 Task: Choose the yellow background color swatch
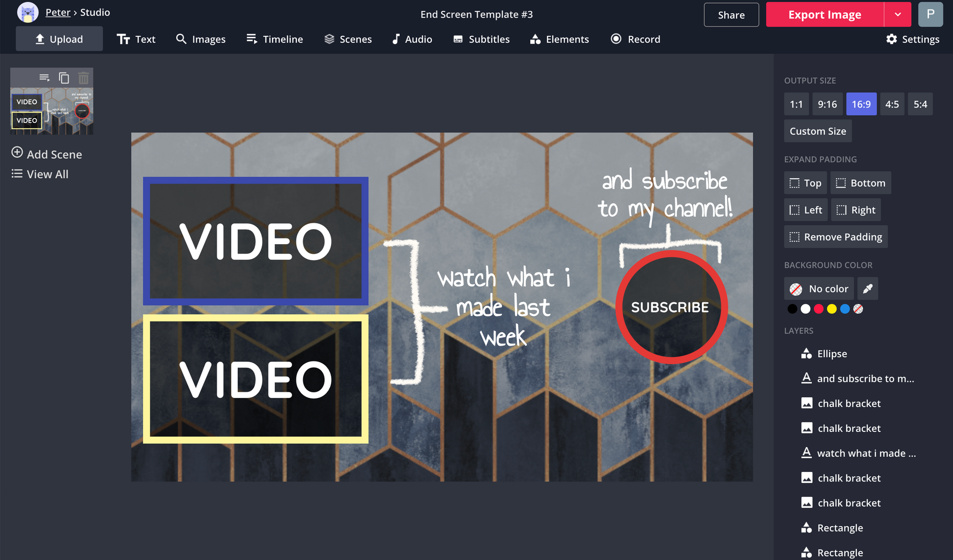(x=831, y=309)
